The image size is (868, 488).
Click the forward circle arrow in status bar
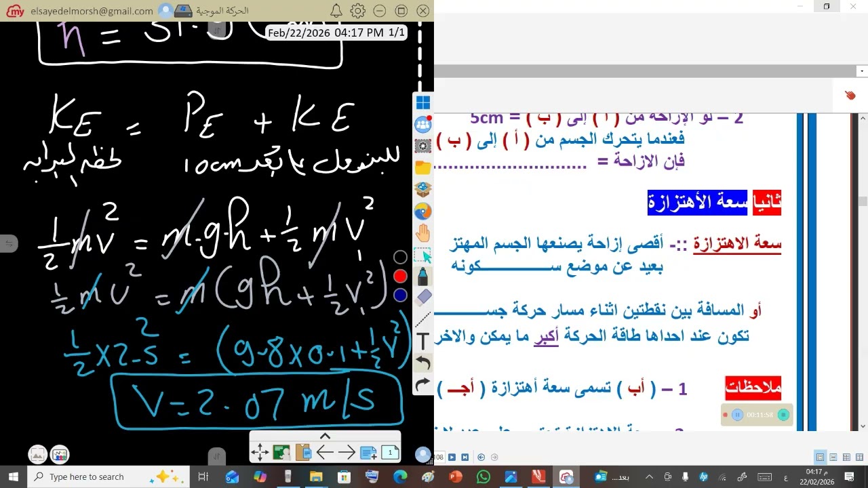coord(494,457)
